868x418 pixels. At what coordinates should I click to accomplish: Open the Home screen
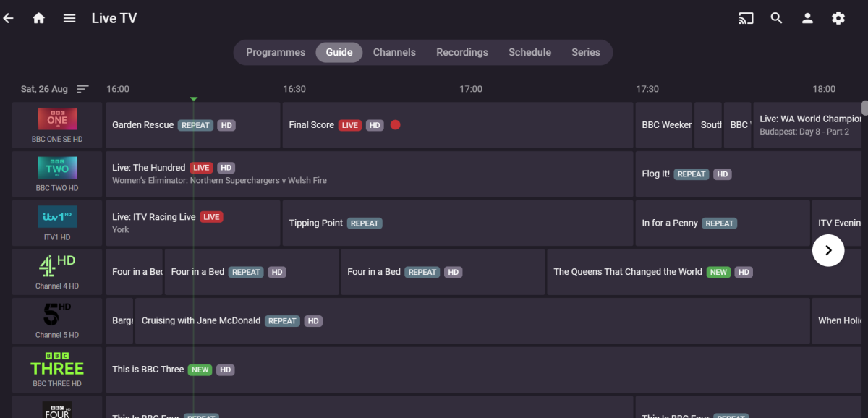click(39, 19)
